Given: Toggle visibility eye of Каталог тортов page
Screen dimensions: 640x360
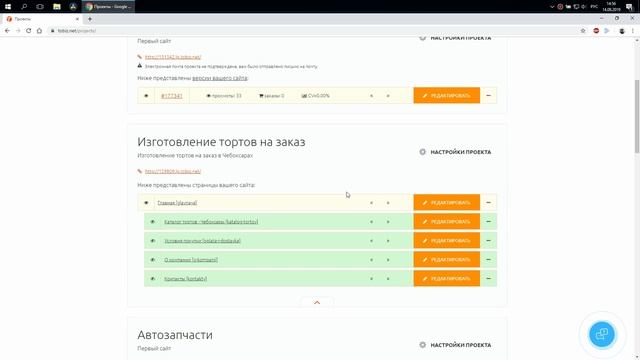Looking at the screenshot, I should click(153, 222).
